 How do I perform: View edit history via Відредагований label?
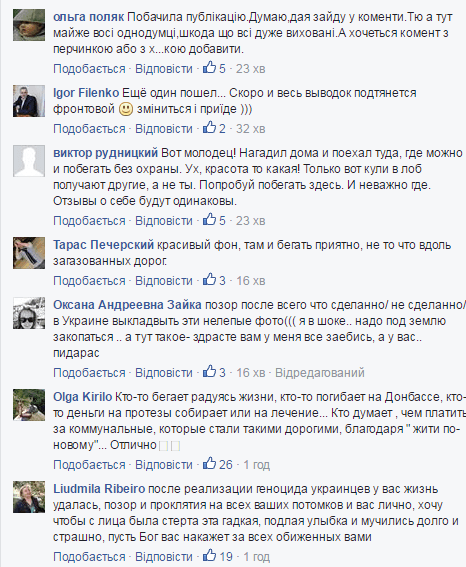320,372
